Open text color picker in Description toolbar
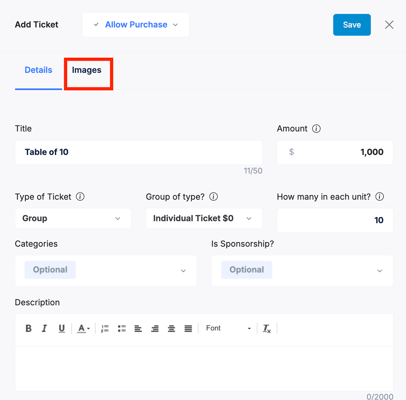 83,329
